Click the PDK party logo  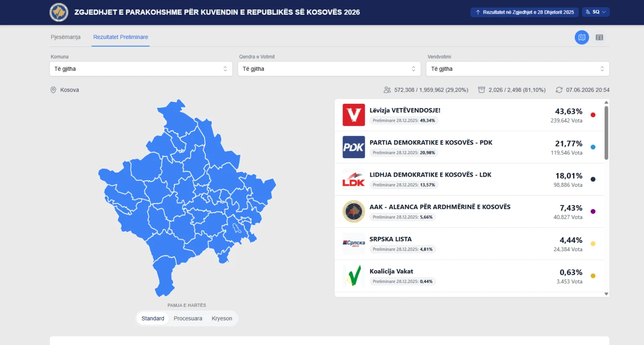(x=353, y=147)
